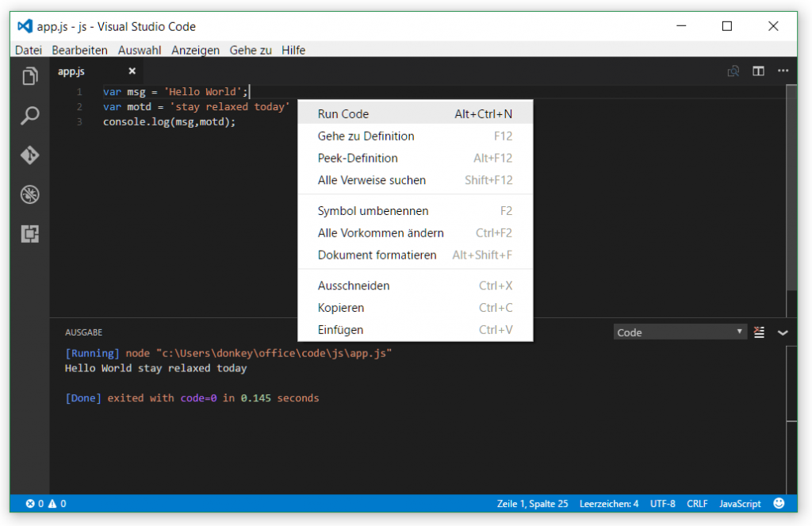Open the editor preview icon top right
Screen dimensions: 812x526
(733, 71)
